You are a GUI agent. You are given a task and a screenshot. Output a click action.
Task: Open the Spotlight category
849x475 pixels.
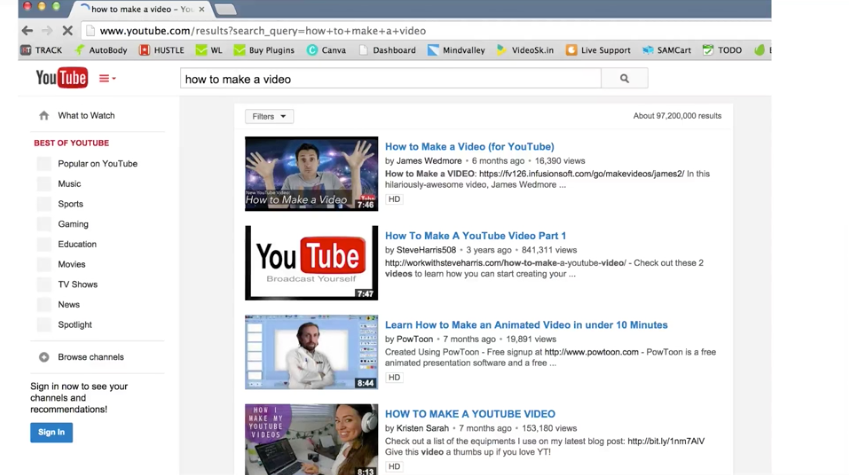(x=75, y=324)
